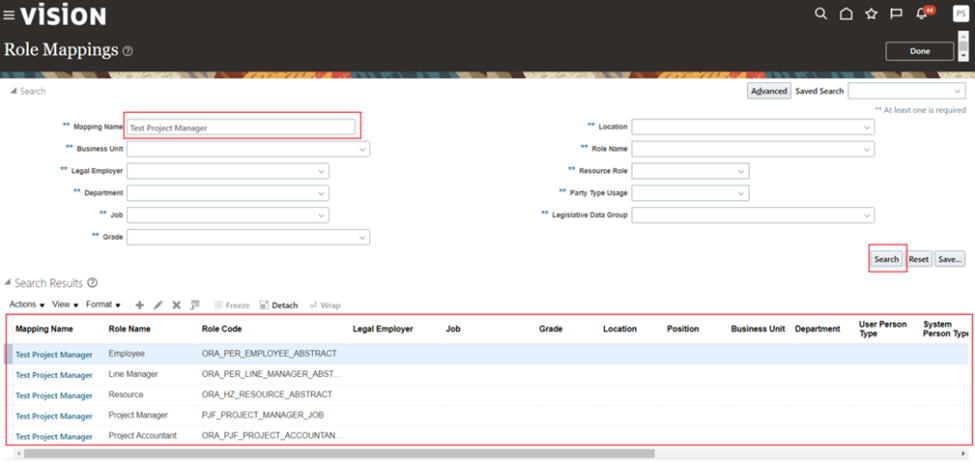The height and width of the screenshot is (463, 975).
Task: Expand the Business Unit dropdown
Action: (361, 149)
